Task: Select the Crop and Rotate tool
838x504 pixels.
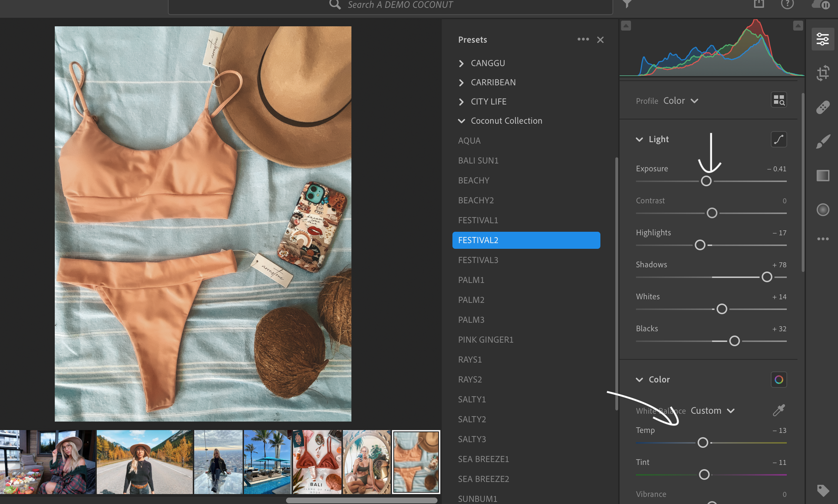Action: click(823, 73)
